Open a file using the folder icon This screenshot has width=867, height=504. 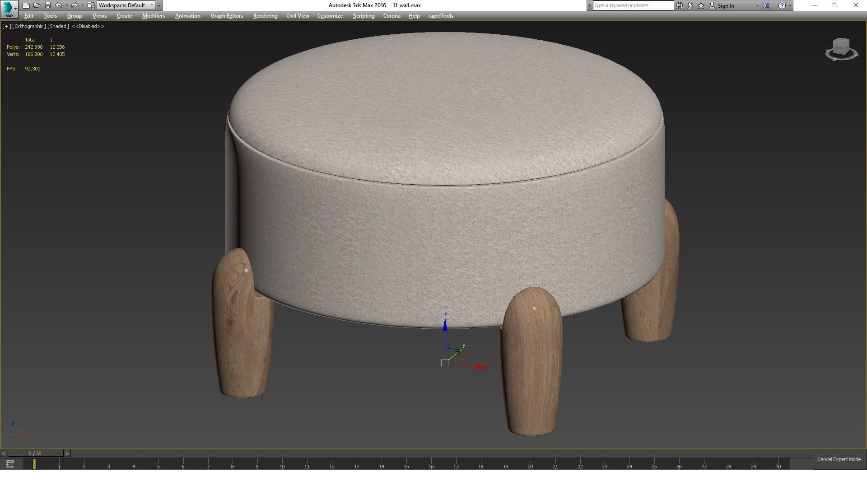[37, 5]
